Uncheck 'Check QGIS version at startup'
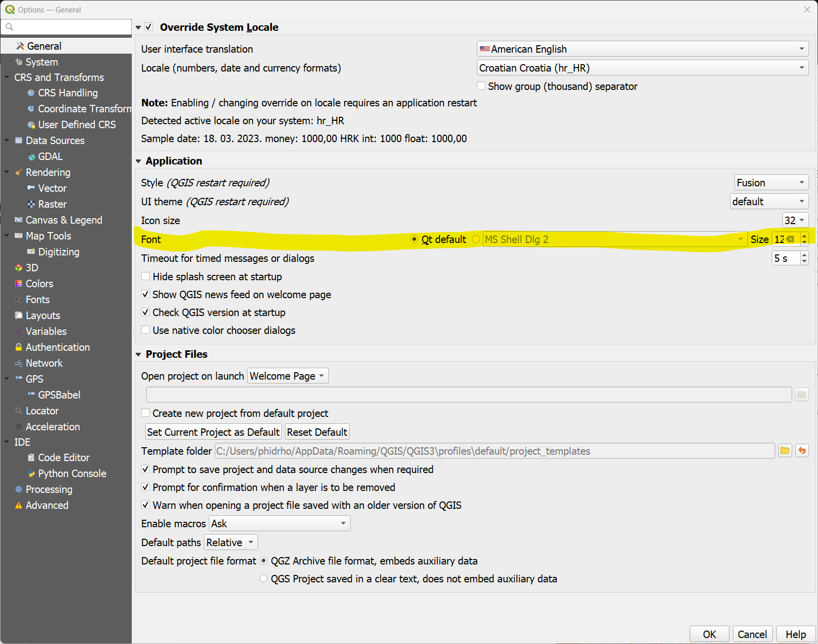 click(145, 312)
